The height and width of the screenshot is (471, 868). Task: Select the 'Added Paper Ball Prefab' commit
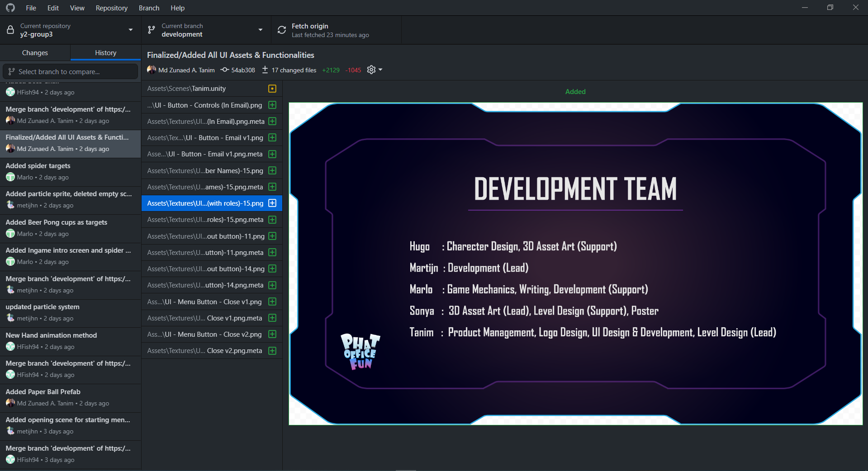pos(71,398)
